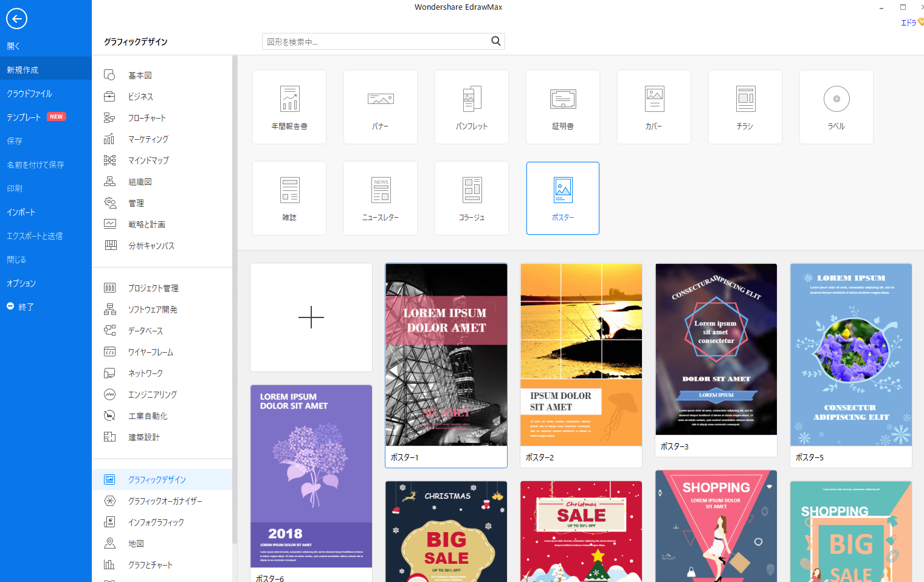The width and height of the screenshot is (924, 582).
Task: Select the フローチャート category icon
Action: point(110,117)
